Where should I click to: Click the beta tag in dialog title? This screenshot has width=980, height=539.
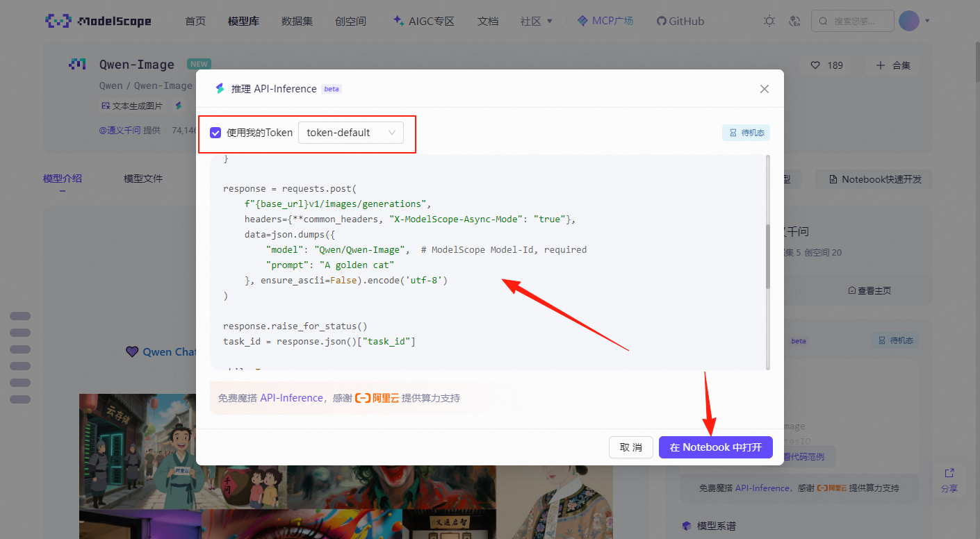332,89
